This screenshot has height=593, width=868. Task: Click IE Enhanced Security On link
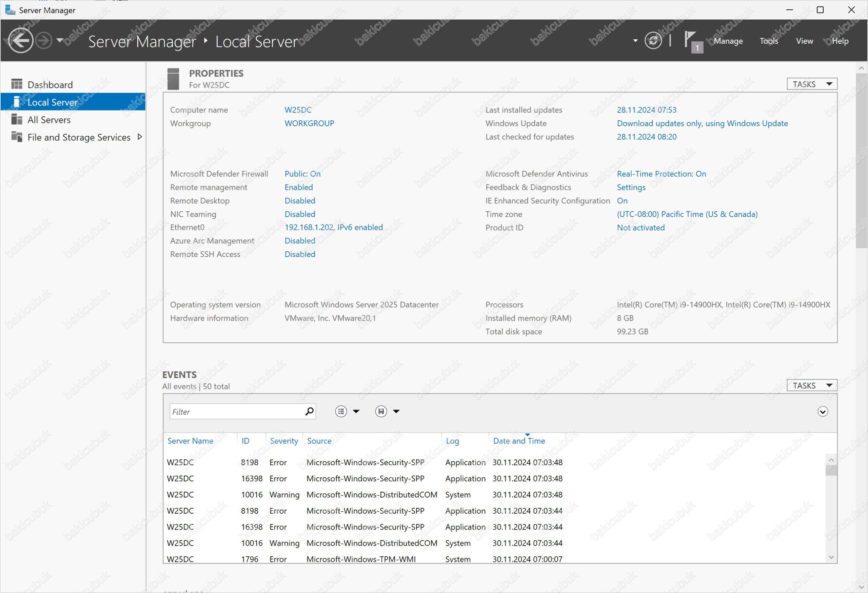[622, 200]
